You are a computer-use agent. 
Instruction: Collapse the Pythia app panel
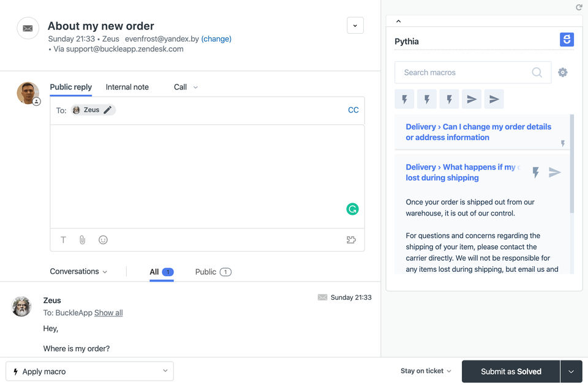point(399,21)
